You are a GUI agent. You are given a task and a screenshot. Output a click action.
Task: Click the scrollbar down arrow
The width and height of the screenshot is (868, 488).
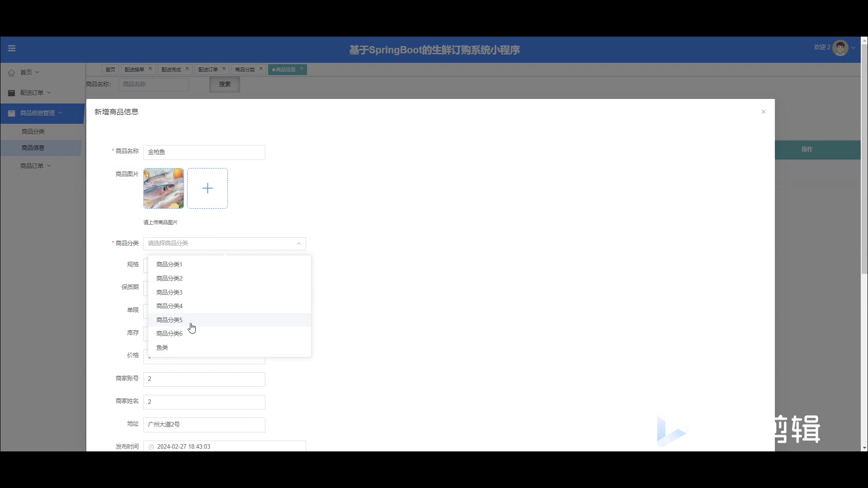point(864,448)
